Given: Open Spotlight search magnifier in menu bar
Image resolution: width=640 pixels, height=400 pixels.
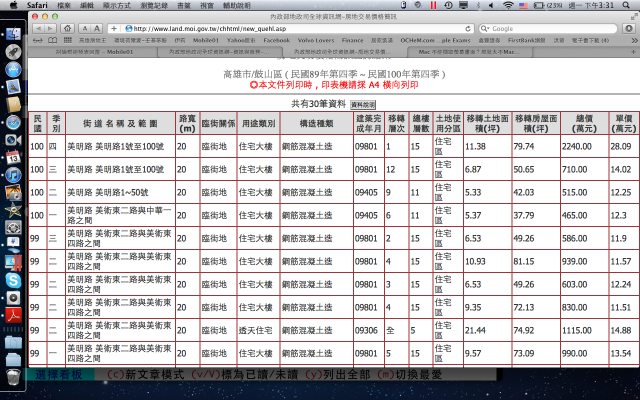Looking at the screenshot, I should point(626,5).
